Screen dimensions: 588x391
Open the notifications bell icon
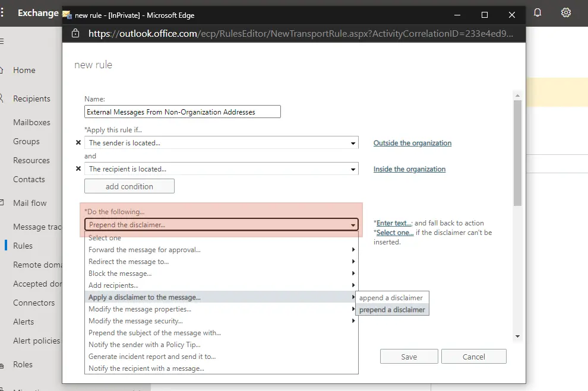tap(538, 12)
